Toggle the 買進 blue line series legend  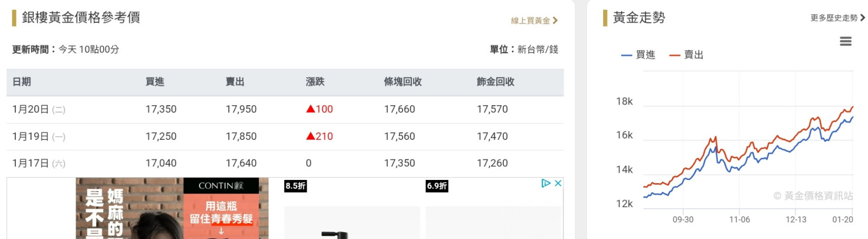click(638, 55)
